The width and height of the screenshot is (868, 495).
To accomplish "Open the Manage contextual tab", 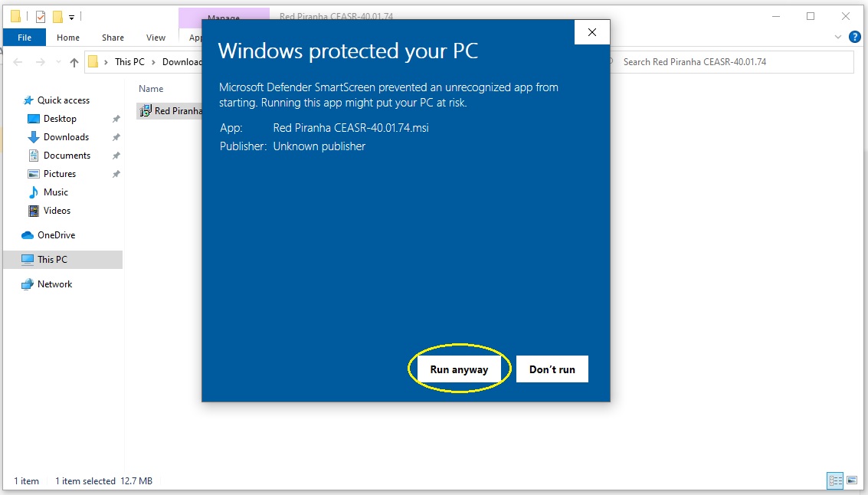I will pos(224,17).
